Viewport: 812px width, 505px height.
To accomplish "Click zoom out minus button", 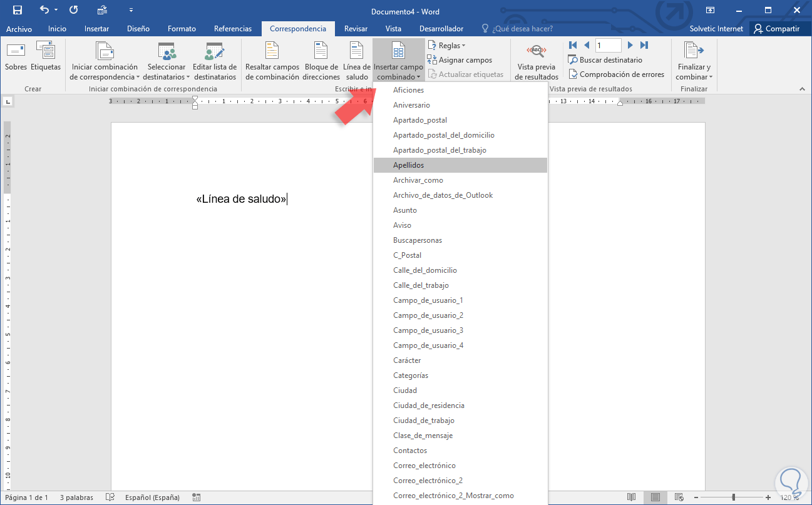I will point(697,497).
